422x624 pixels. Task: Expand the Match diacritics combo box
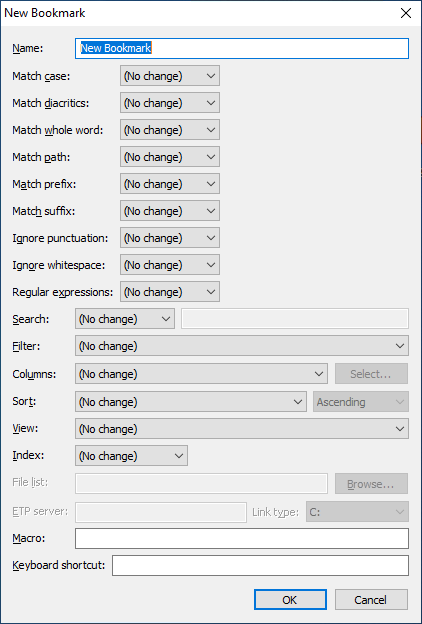170,103
